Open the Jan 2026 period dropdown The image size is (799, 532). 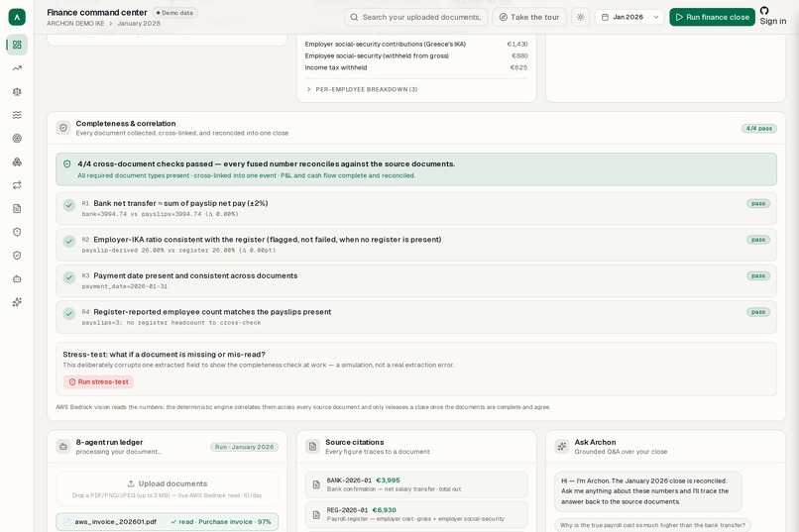[629, 17]
